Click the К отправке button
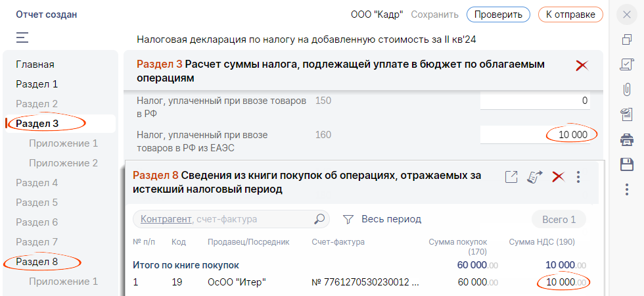 pos(570,14)
